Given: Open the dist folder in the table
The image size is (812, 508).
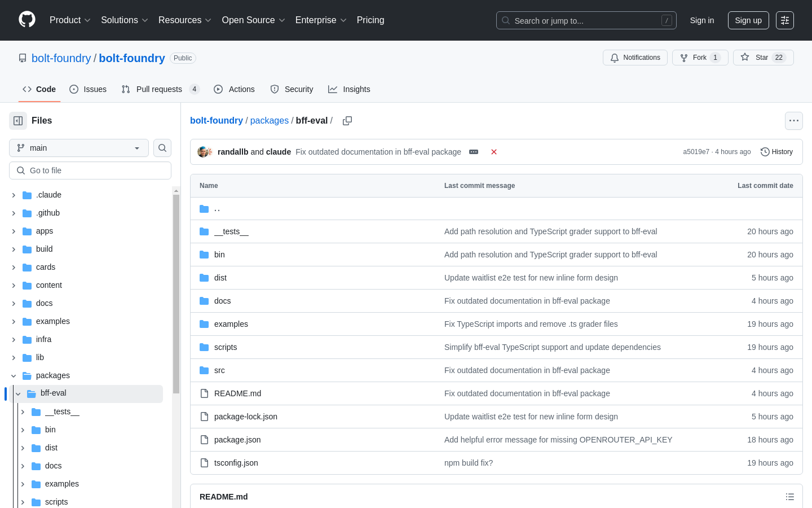Looking at the screenshot, I should pyautogui.click(x=220, y=278).
